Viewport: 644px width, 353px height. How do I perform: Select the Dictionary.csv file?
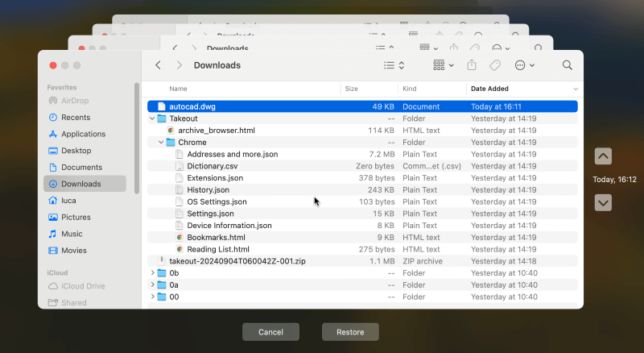(363, 166)
